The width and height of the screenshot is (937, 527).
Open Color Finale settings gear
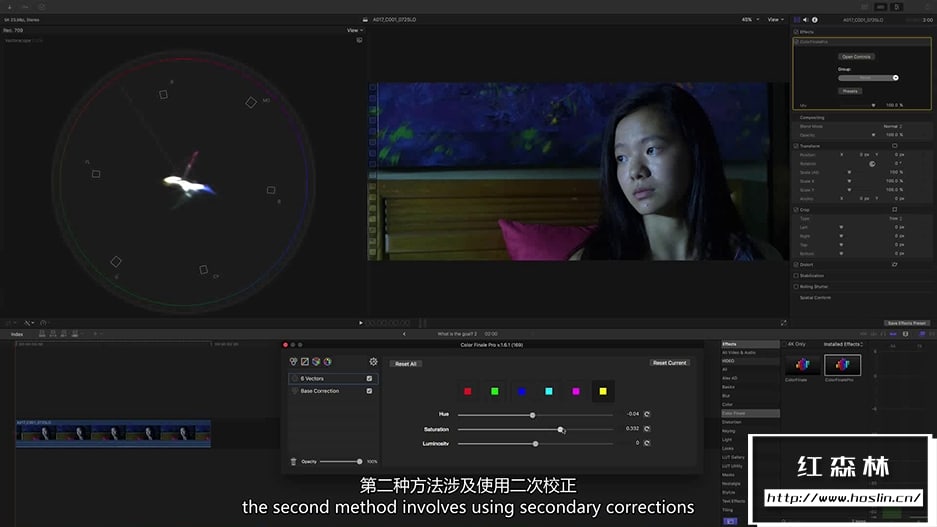(373, 361)
